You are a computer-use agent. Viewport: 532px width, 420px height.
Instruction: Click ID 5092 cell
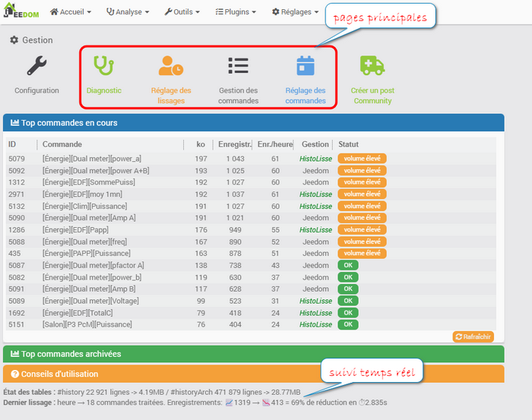pos(17,171)
